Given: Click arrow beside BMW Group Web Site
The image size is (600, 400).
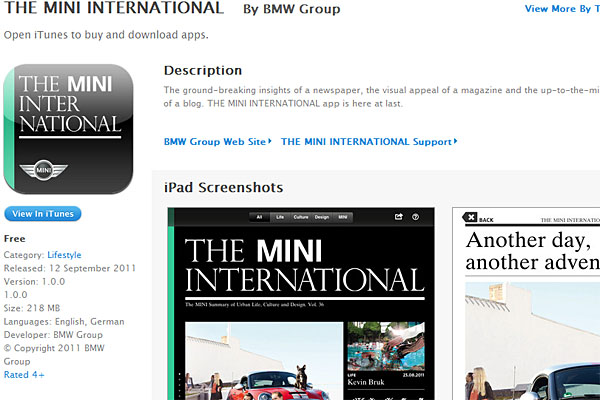Looking at the screenshot, I should point(271,142).
